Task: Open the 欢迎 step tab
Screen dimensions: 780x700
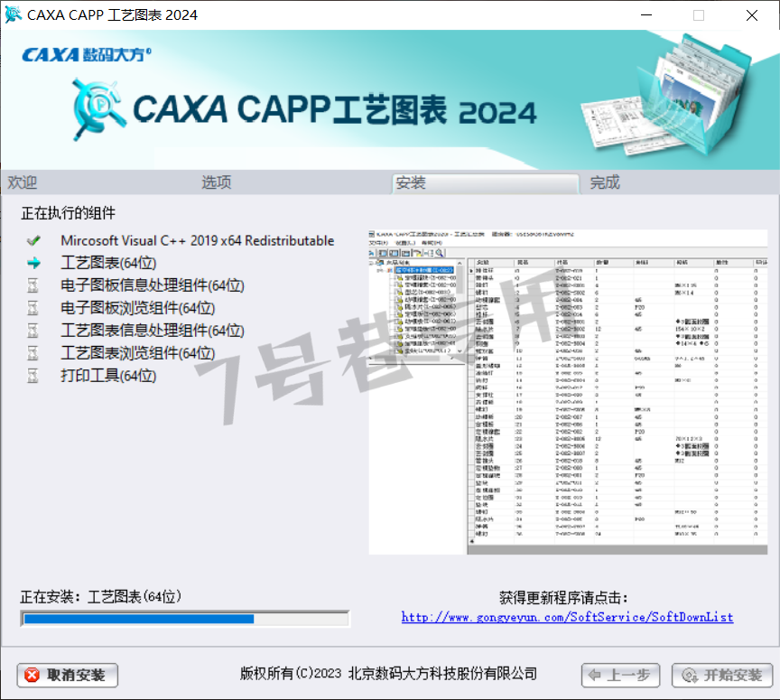Action: (x=23, y=182)
